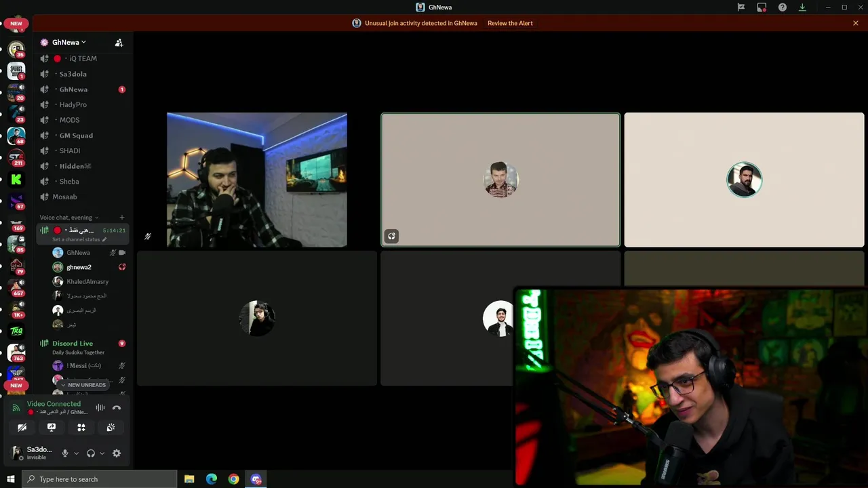Jump to NEW UNREADS in channel list
The width and height of the screenshot is (868, 488).
(83, 385)
